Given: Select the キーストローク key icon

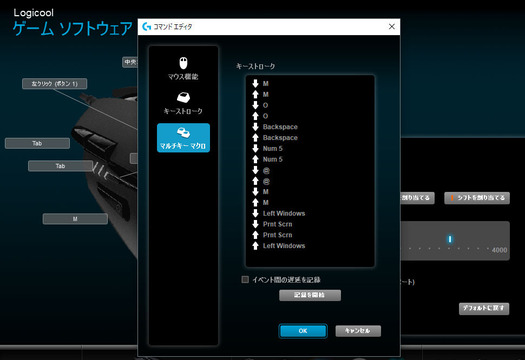Looking at the screenshot, I should point(183,97).
